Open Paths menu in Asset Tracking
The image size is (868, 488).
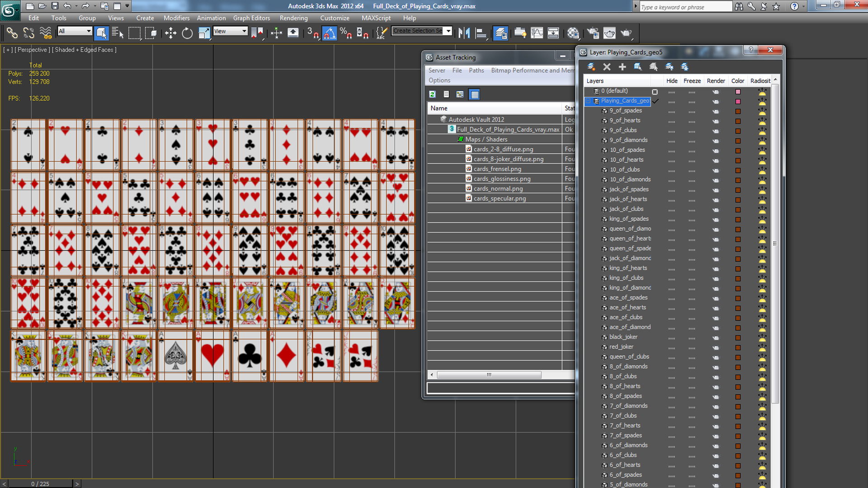pos(476,70)
